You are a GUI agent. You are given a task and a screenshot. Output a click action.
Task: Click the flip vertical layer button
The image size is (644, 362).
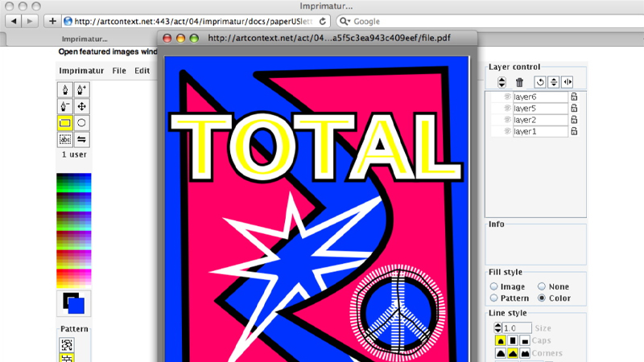pyautogui.click(x=554, y=82)
